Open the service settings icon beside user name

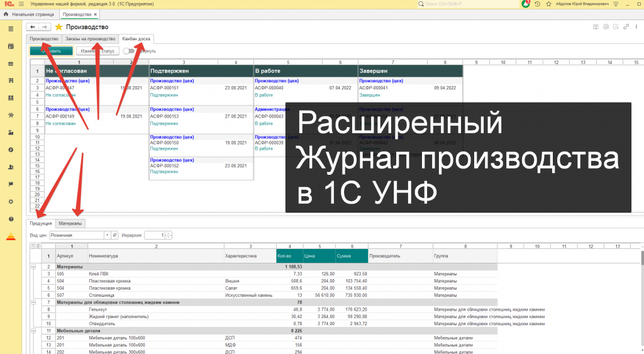tap(616, 4)
